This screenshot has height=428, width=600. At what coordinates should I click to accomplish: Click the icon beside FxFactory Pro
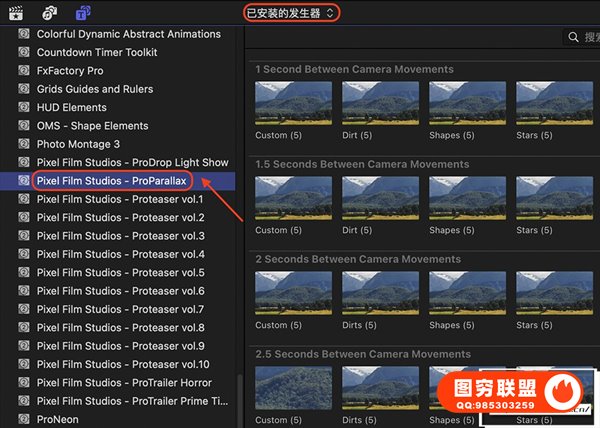(24, 71)
